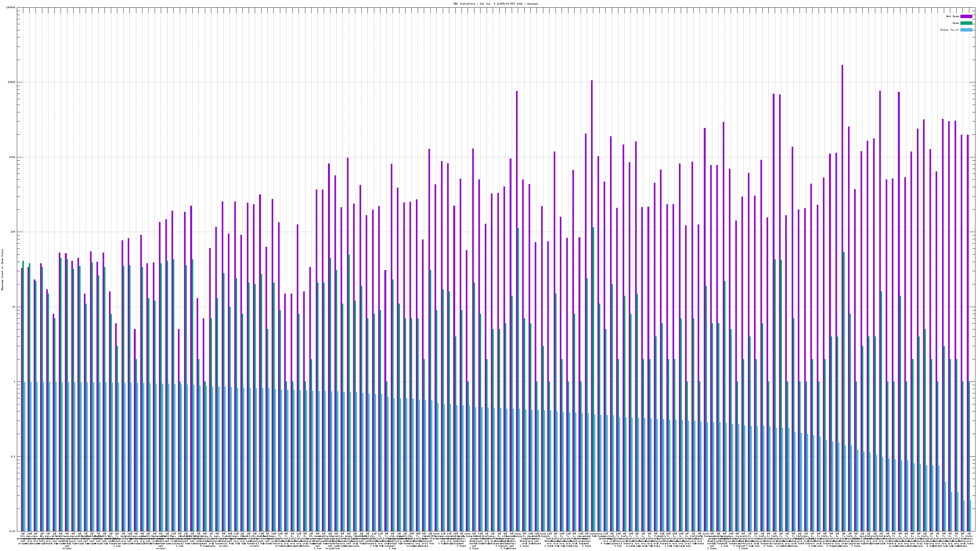Click the 10000 y-axis tick label
This screenshot has width=980, height=551.
tap(12, 83)
